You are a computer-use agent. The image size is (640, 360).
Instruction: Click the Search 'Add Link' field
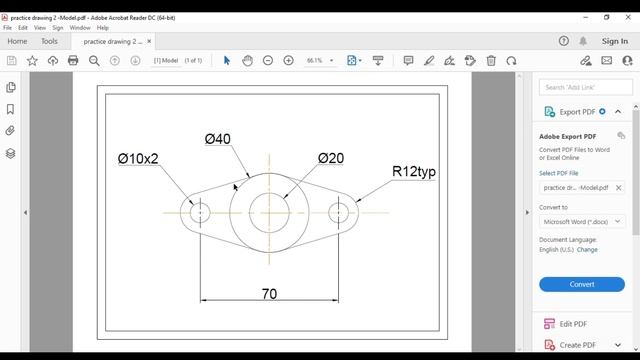point(586,87)
